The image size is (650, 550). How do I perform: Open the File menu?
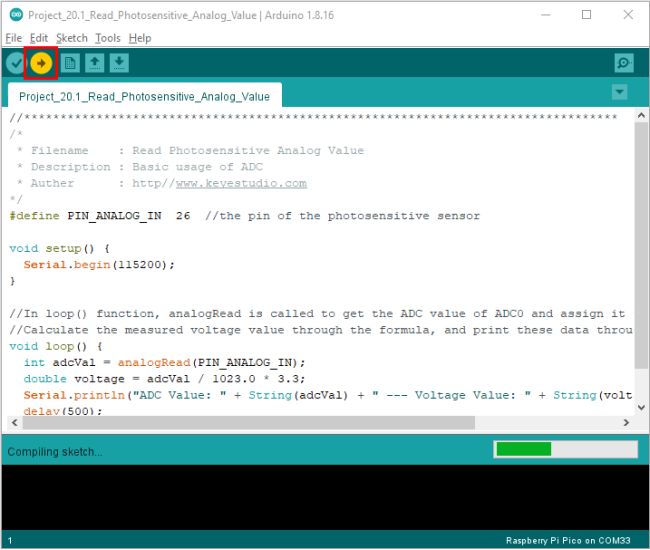[x=13, y=38]
